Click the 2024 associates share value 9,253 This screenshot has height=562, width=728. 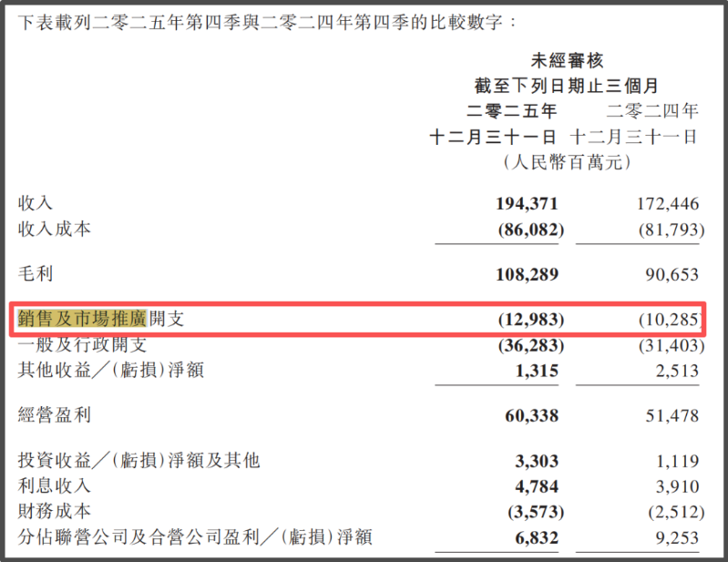tap(677, 537)
